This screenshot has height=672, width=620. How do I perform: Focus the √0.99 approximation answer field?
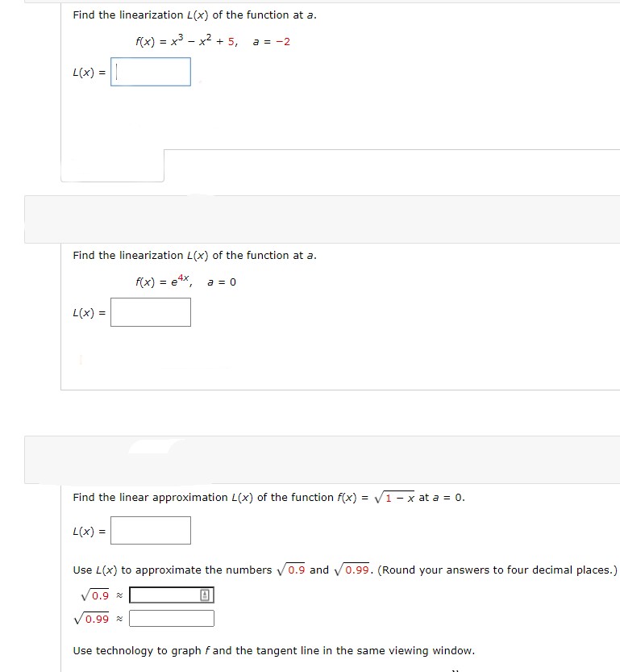click(x=172, y=618)
